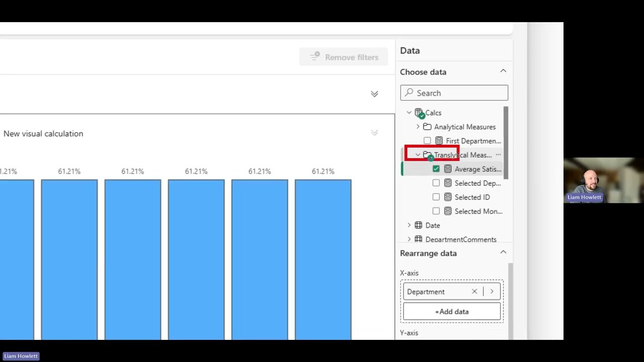Click +Add data under X-axis
644x362 pixels.
[452, 312]
